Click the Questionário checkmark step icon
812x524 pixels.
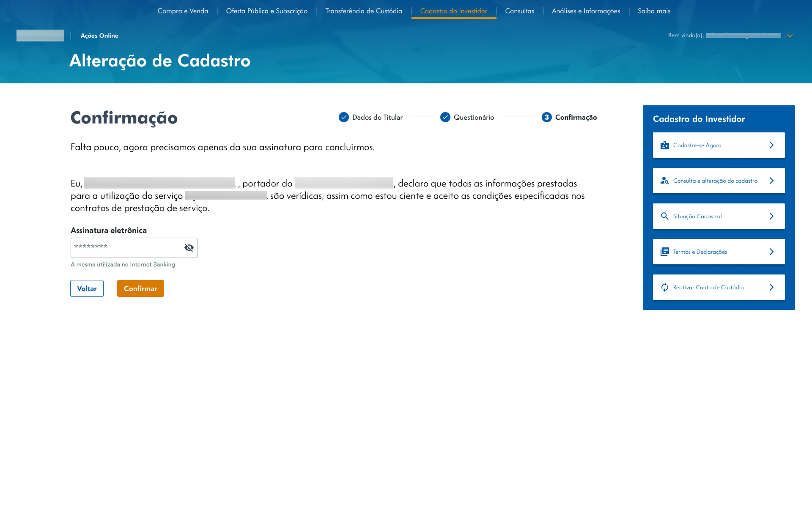pyautogui.click(x=445, y=117)
